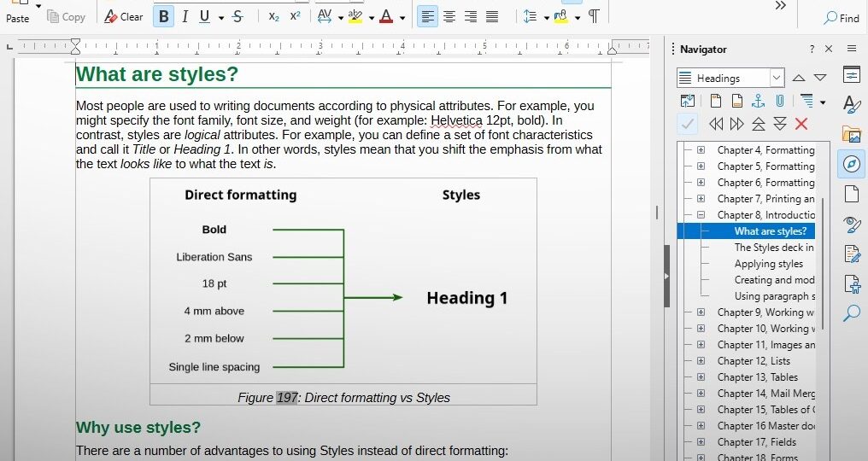The image size is (868, 461).
Task: Open the Navigate By Headings combo box
Action: [730, 78]
